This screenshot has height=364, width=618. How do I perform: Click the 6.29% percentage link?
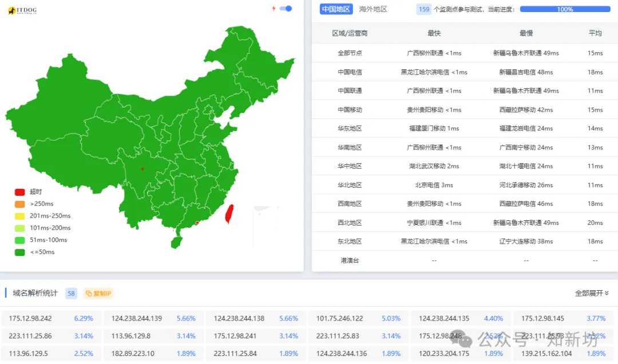[84, 318]
